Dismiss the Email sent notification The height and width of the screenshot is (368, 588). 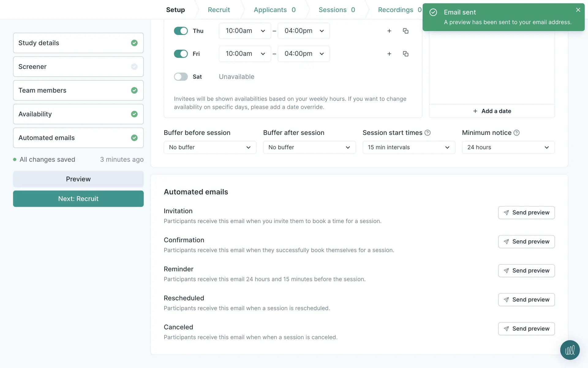[x=578, y=10]
